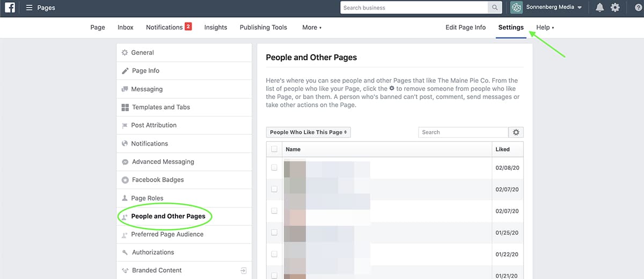The height and width of the screenshot is (279, 644).
Task: Open the notifications bell icon
Action: [599, 8]
